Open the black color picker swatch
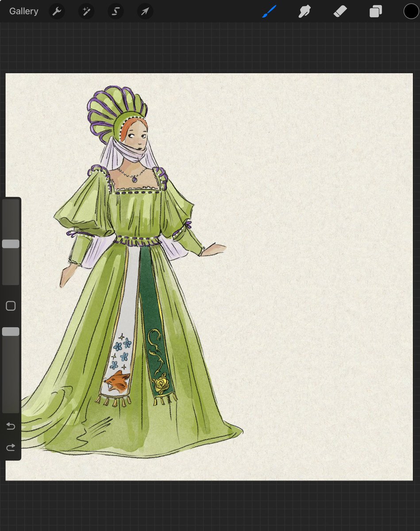This screenshot has height=531, width=420. pyautogui.click(x=411, y=11)
